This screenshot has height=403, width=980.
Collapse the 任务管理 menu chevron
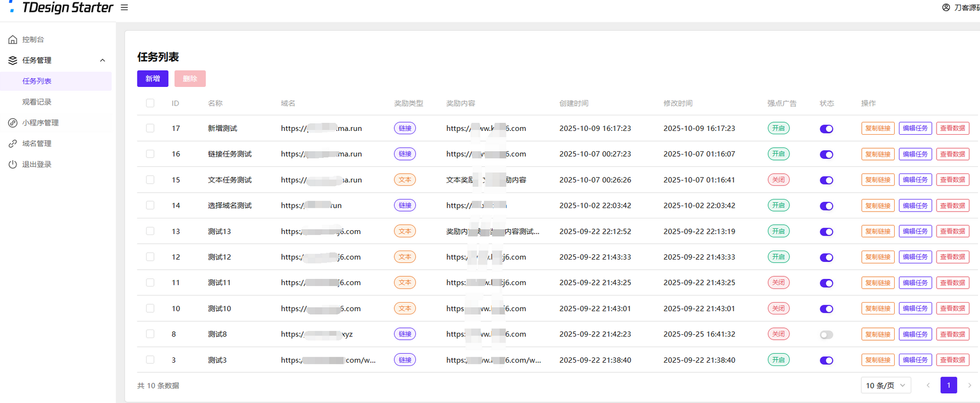(x=103, y=61)
